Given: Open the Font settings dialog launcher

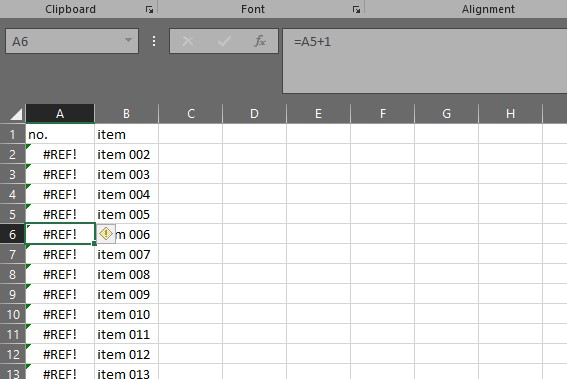Looking at the screenshot, I should (x=356, y=10).
